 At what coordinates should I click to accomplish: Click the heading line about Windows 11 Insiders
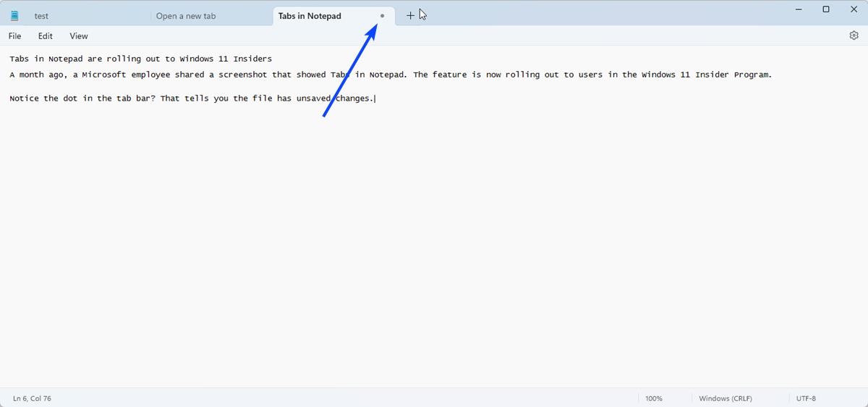[140, 59]
